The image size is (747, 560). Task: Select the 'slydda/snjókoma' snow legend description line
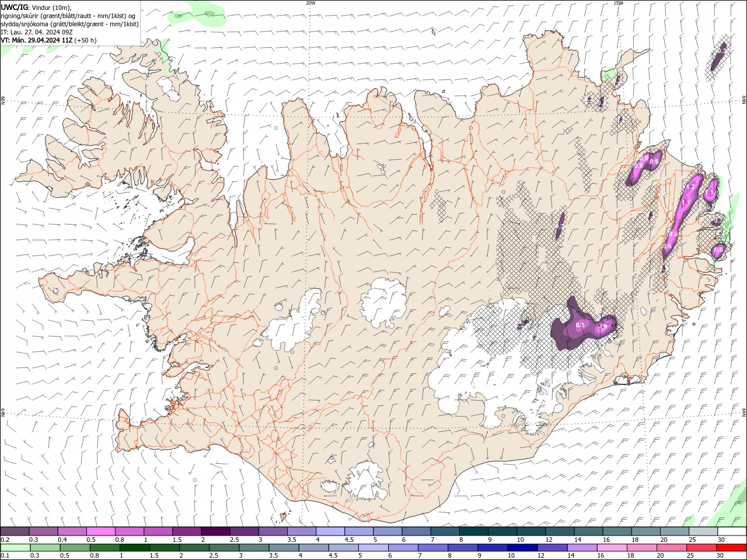pyautogui.click(x=70, y=24)
